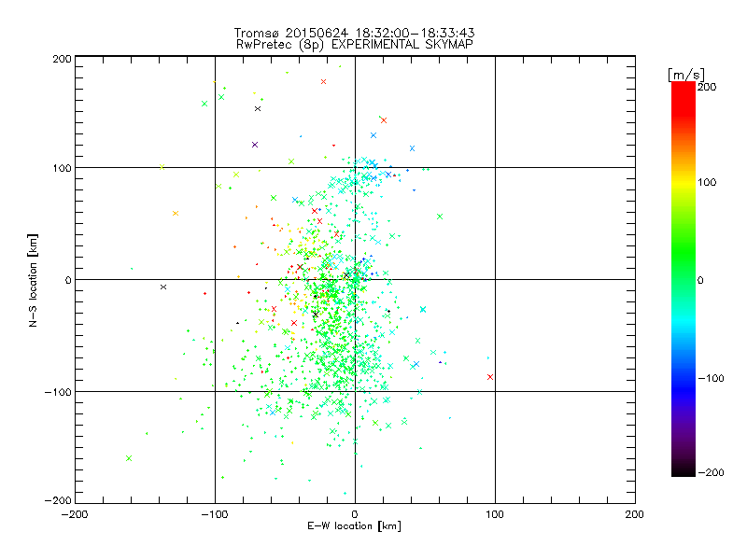Click the 'N-S location [km]' axis label
This screenshot has height=560, width=747.
click(x=33, y=280)
